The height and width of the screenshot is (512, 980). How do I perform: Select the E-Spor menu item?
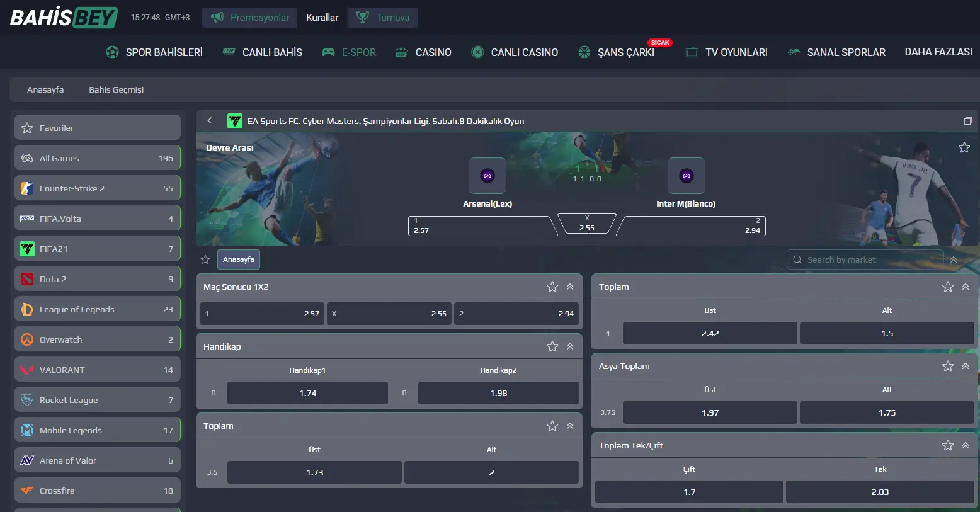[x=349, y=52]
